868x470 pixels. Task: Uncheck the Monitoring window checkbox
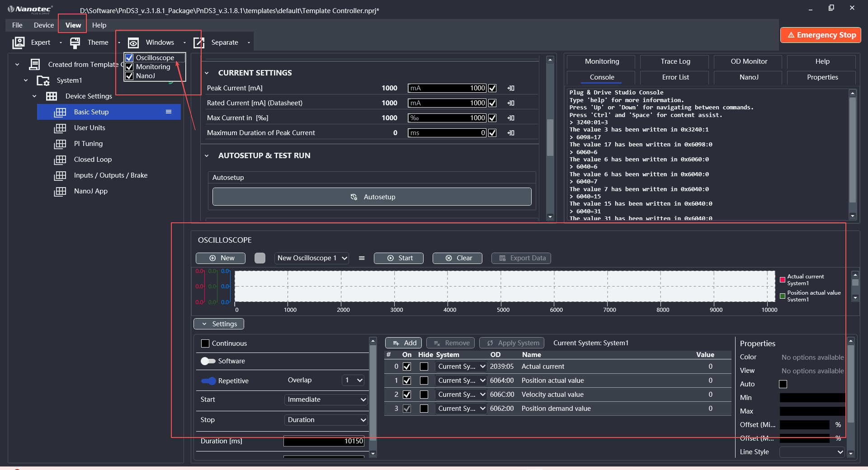[129, 67]
